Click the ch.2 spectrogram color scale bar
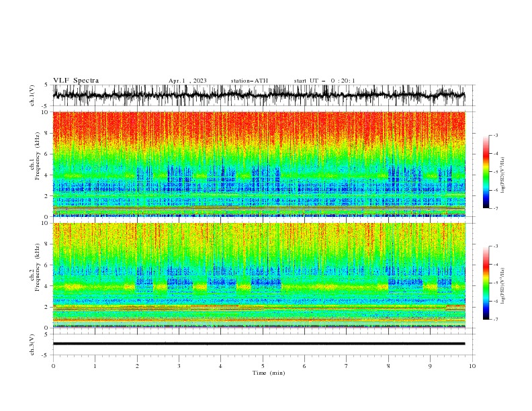Viewport: 532px width, 411px height. [486, 283]
